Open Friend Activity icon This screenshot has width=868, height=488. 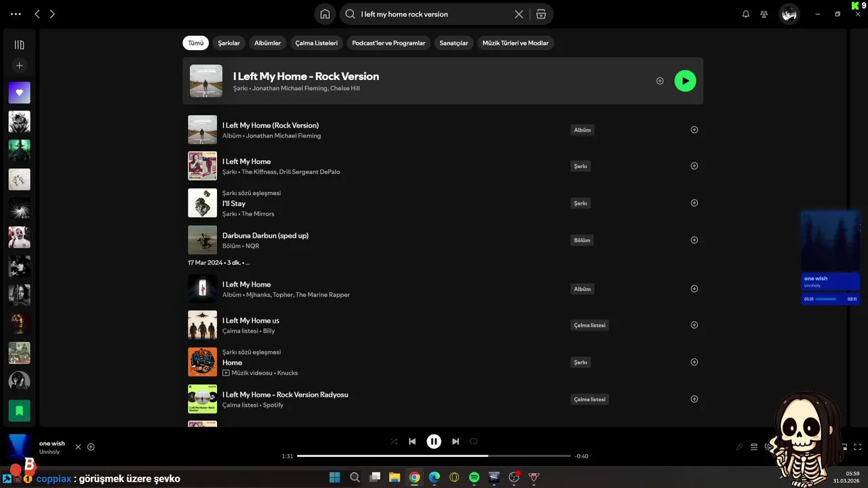coord(764,14)
